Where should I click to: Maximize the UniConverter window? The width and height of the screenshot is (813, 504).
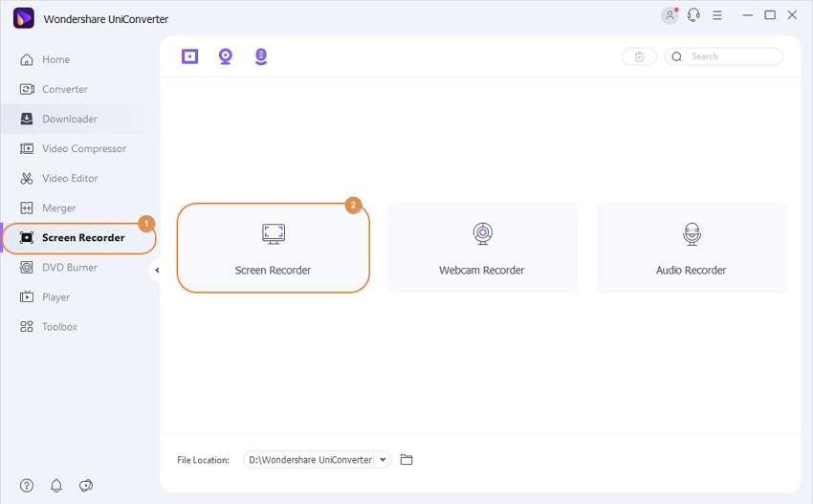[x=770, y=15]
